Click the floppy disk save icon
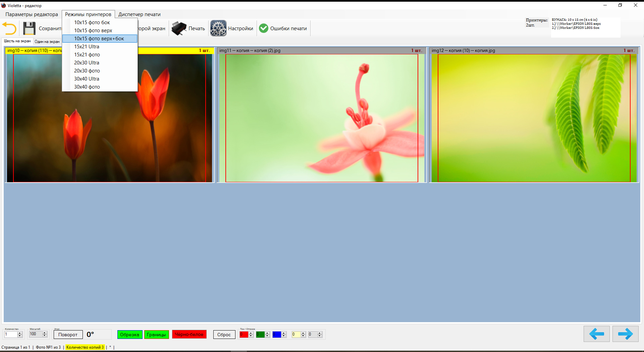 29,29
